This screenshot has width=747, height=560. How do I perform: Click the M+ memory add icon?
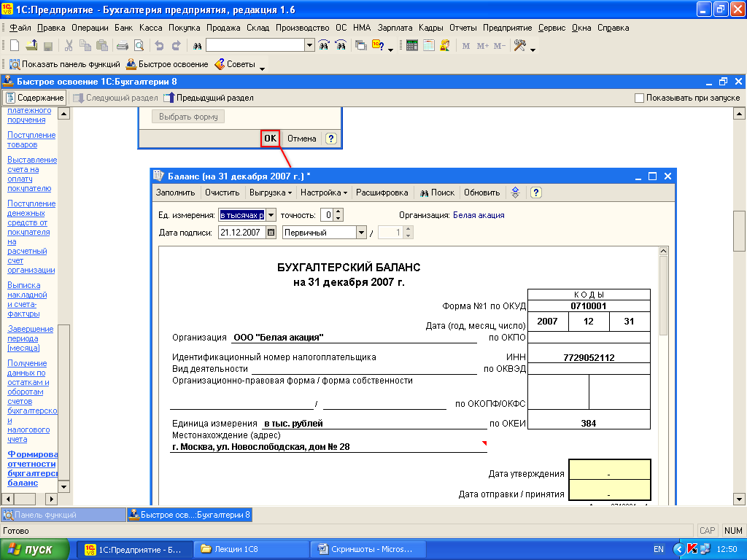click(483, 46)
